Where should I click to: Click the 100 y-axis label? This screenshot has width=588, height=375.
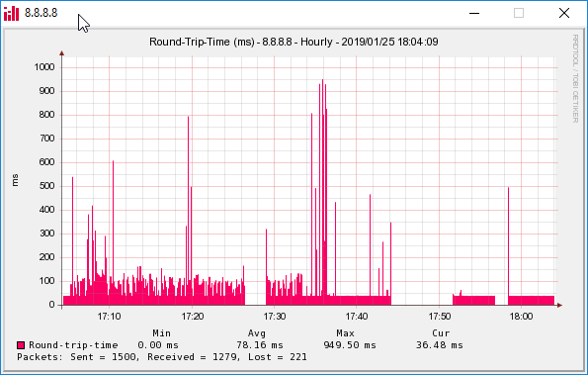click(x=46, y=281)
